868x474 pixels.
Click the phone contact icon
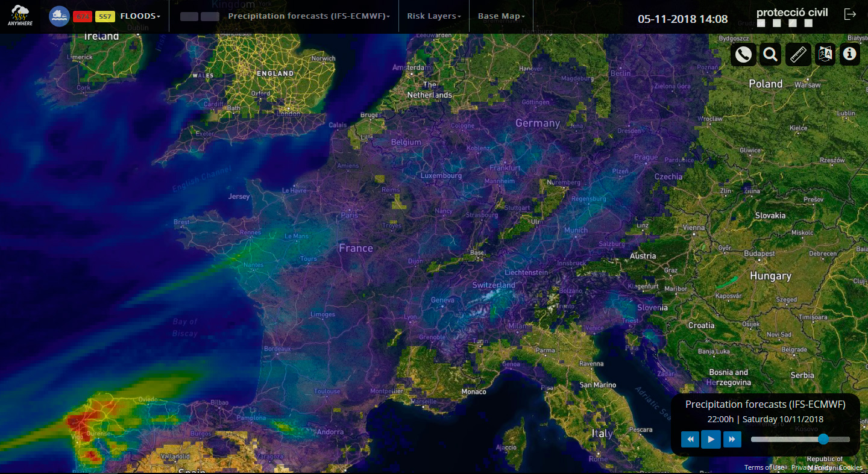(743, 55)
